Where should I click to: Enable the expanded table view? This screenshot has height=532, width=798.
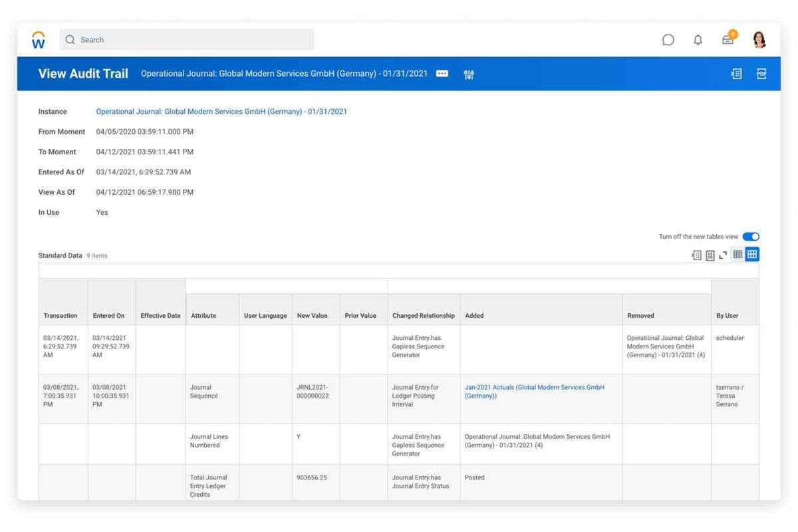point(752,254)
